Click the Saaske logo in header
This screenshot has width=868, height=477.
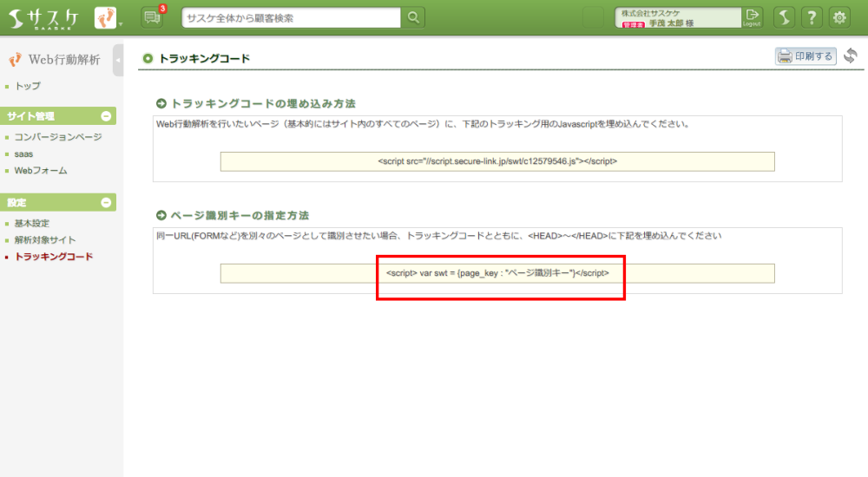(42, 17)
